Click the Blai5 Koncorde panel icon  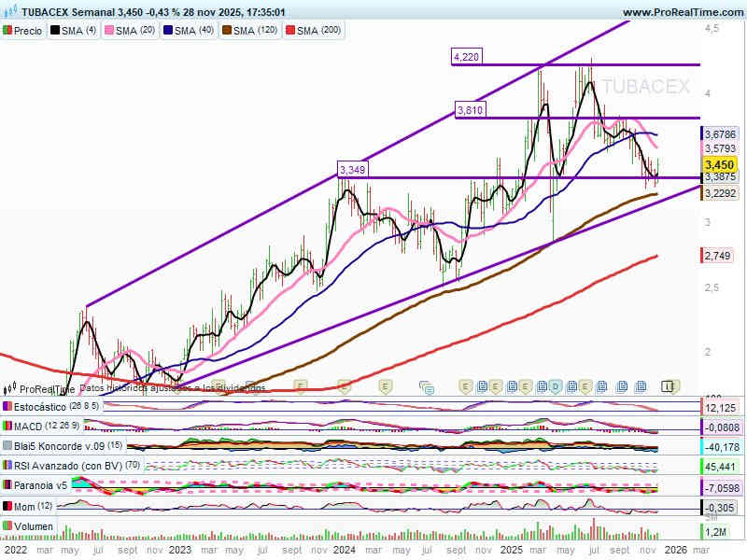tap(8, 446)
